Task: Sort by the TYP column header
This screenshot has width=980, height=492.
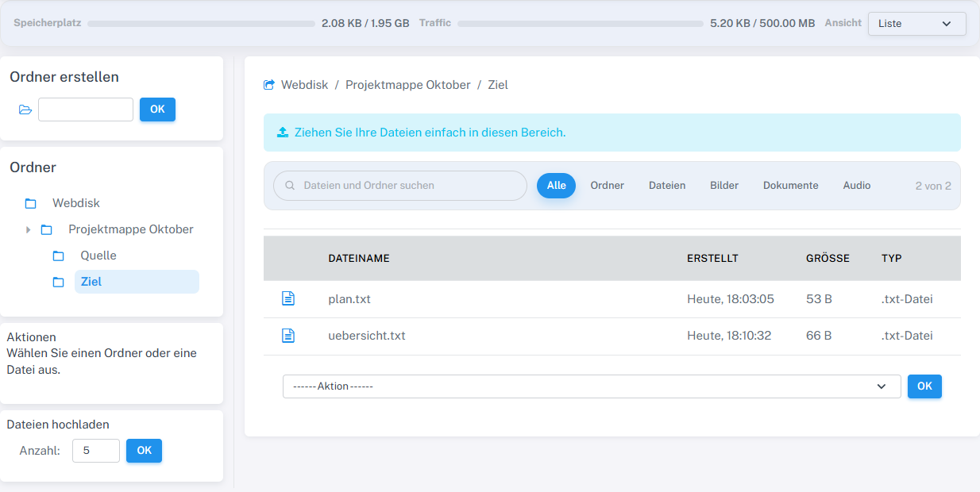Action: (892, 258)
